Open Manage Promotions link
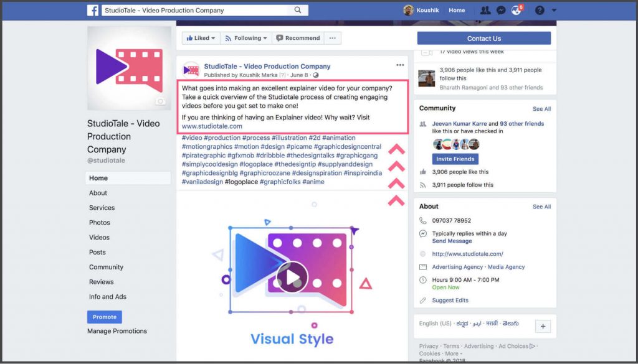 coord(117,331)
